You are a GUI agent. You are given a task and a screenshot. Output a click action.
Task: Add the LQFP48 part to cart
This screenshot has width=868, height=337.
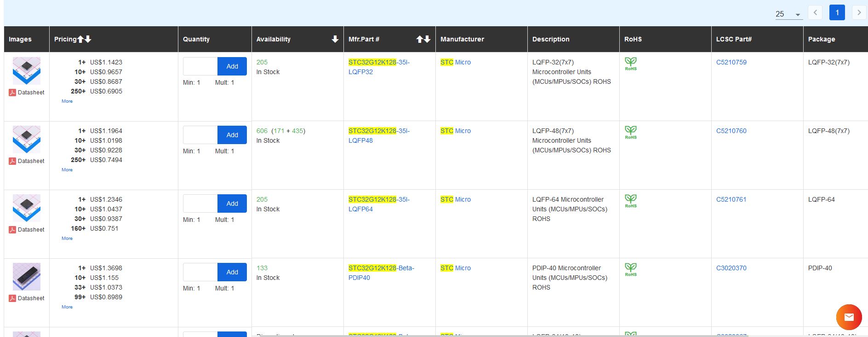232,135
